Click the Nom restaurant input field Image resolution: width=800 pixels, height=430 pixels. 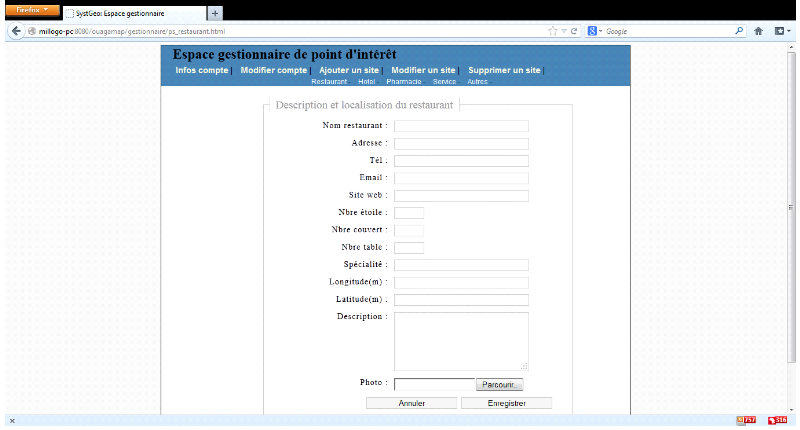(x=461, y=126)
